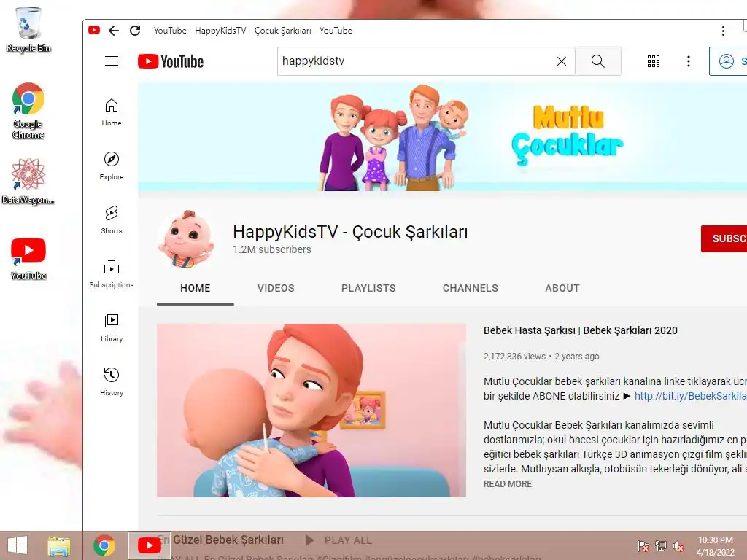Open the YouTube apps grid
Viewport: 747px width, 560px height.
click(653, 61)
